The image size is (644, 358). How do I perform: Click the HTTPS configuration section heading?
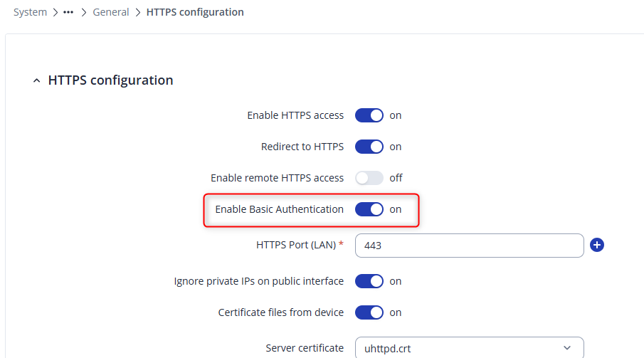(110, 80)
